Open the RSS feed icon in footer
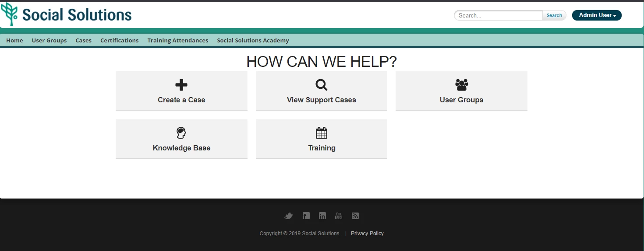Screen dimensions: 644x251 355,216
